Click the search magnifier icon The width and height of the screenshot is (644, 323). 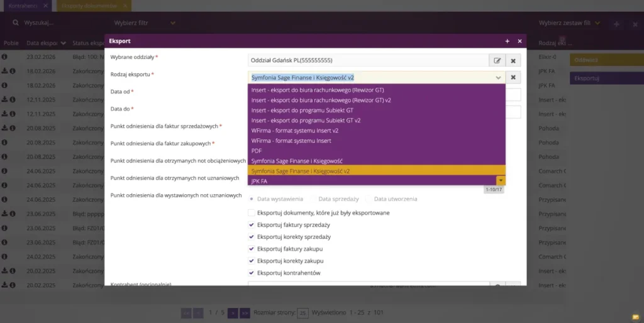(x=16, y=23)
